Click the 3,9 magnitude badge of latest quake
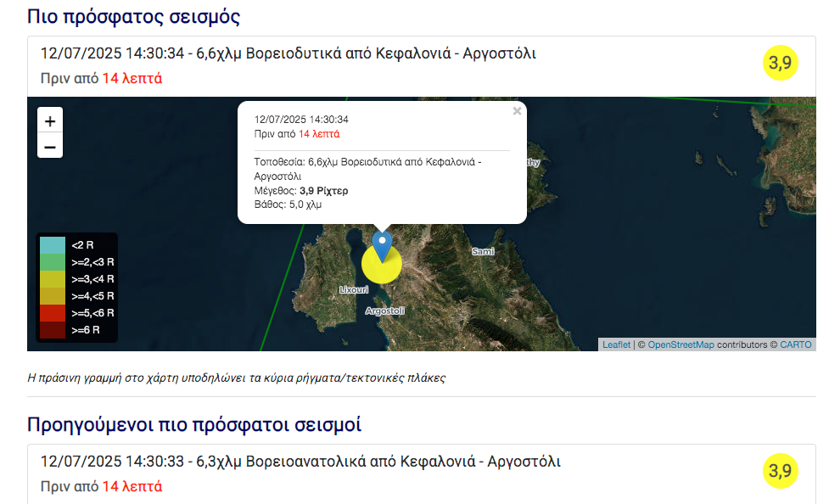The height and width of the screenshot is (504, 829). coord(780,63)
